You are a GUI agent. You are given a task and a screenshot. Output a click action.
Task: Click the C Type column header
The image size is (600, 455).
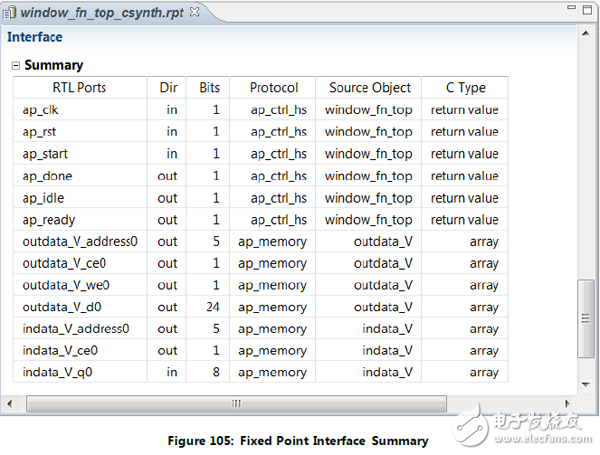pos(464,88)
